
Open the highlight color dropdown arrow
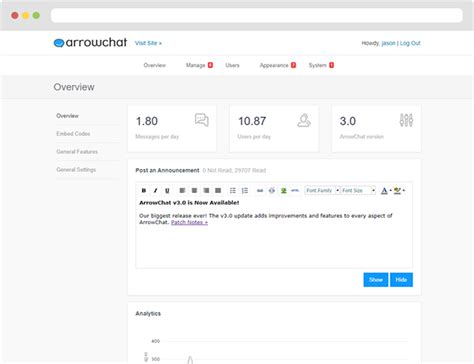click(x=404, y=190)
